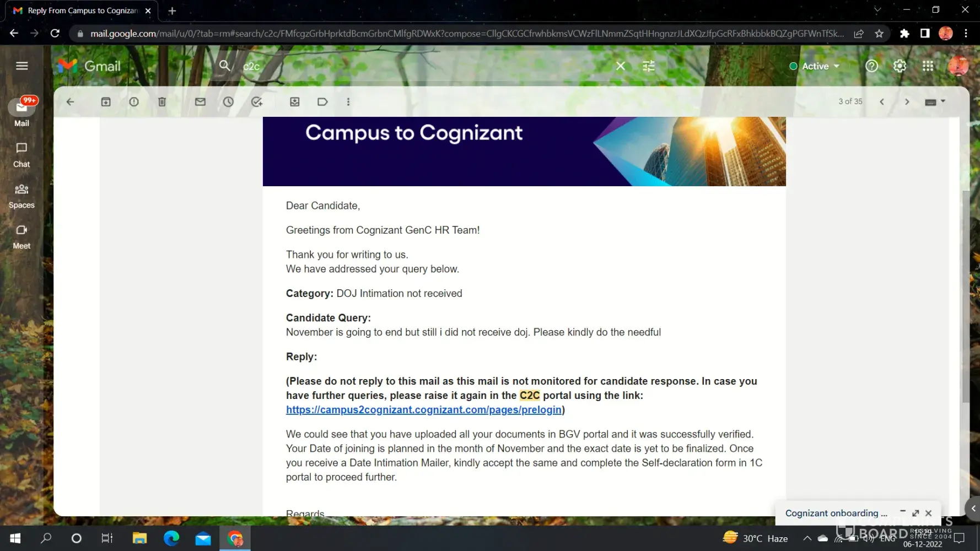Go to the Mail section
This screenshot has height=551, width=980.
(x=21, y=112)
